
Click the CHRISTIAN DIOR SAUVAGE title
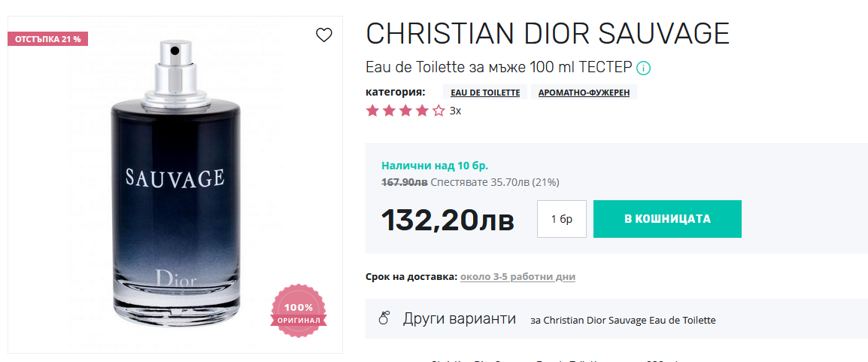[548, 34]
